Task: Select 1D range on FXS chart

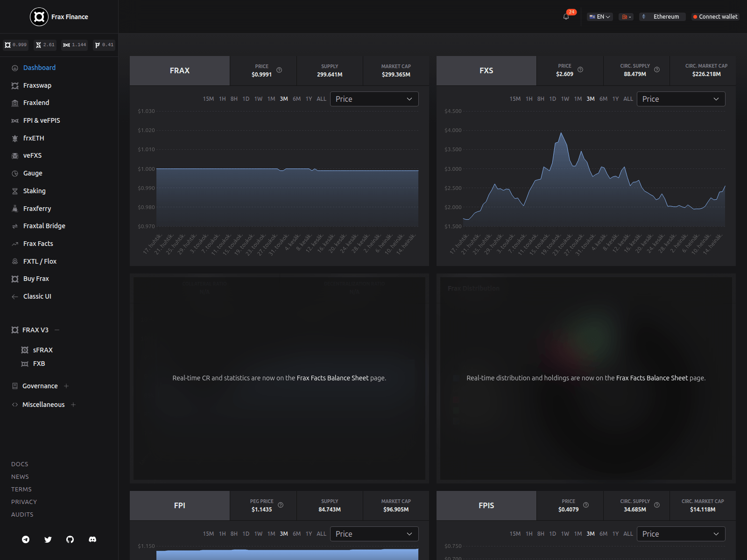Action: click(552, 99)
